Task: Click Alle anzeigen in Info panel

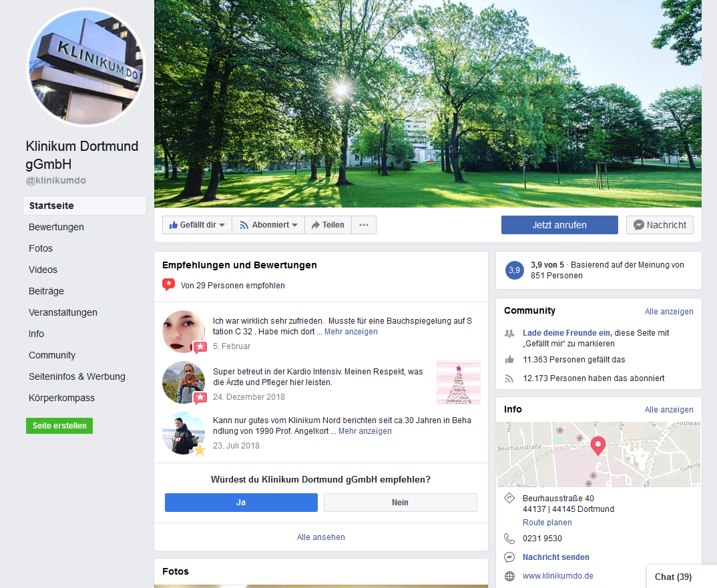Action: (669, 410)
